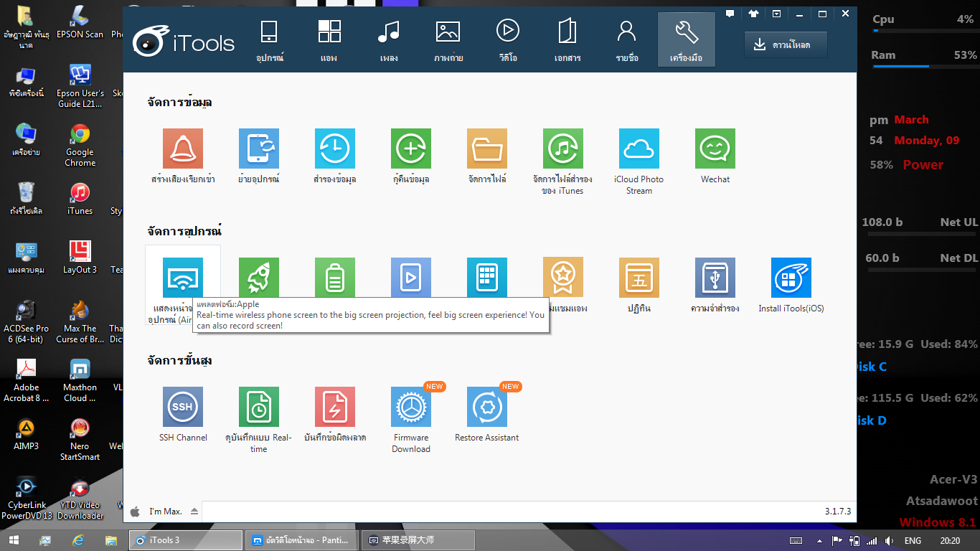Launch the Wechat tool

coord(715,149)
